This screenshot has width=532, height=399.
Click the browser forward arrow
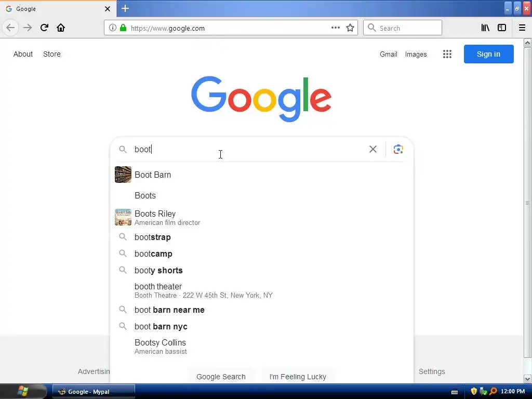coord(28,28)
